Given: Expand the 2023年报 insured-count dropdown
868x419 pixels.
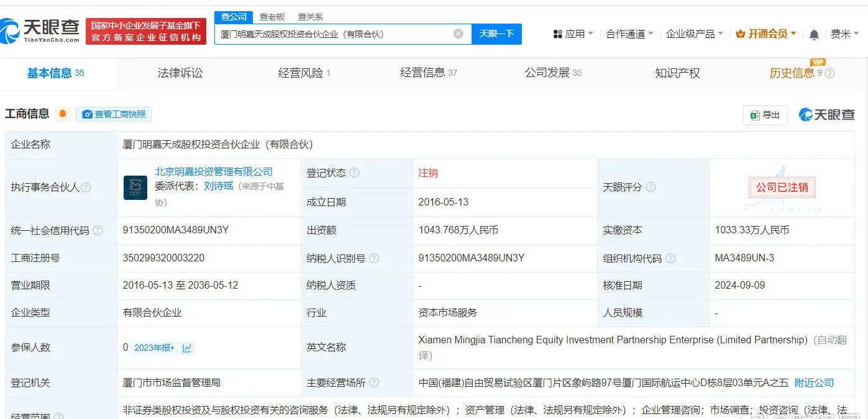Looking at the screenshot, I should [155, 348].
